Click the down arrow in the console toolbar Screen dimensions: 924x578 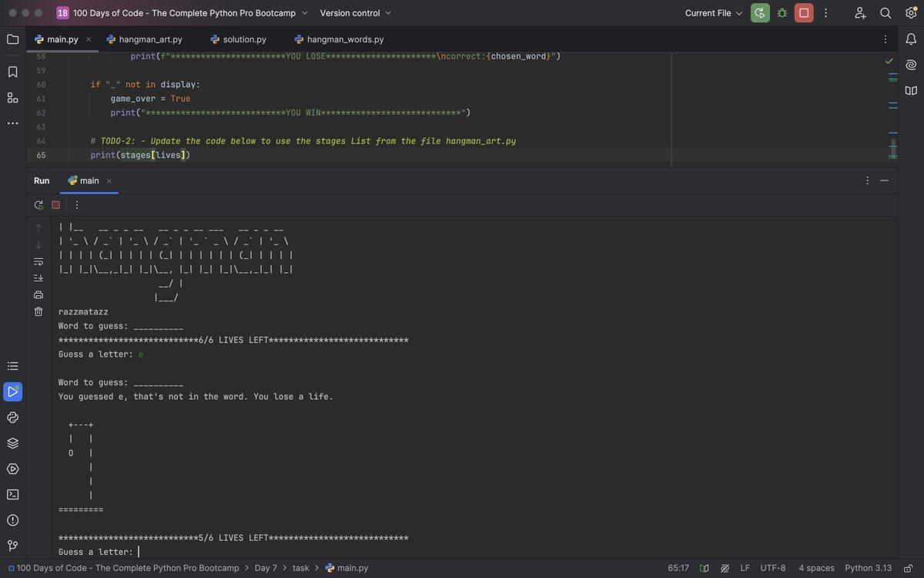tap(38, 245)
